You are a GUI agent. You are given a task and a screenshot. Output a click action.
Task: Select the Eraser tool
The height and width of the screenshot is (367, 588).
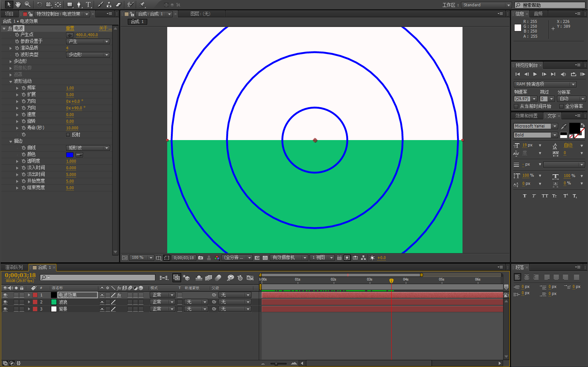coord(118,4)
